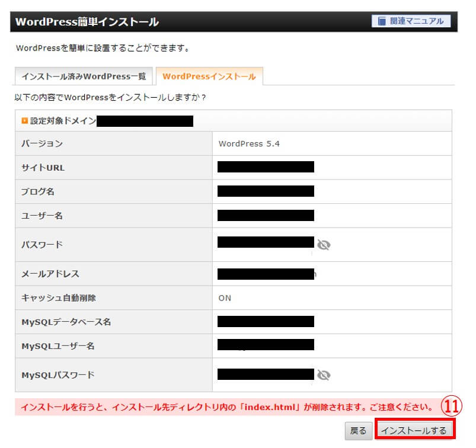Click the orange icon beside 設定対象ドメイン

click(24, 121)
